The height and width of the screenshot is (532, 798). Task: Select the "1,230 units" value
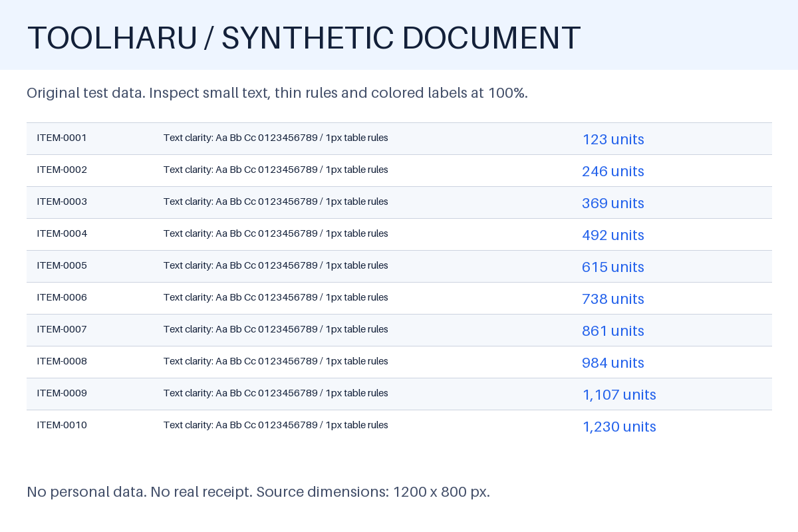point(619,427)
